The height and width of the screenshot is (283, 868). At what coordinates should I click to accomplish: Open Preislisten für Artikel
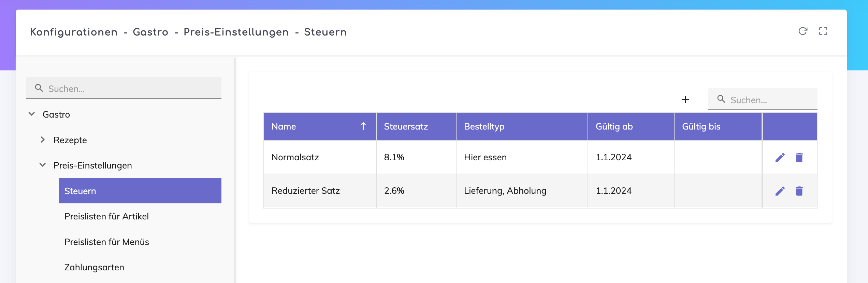click(106, 216)
